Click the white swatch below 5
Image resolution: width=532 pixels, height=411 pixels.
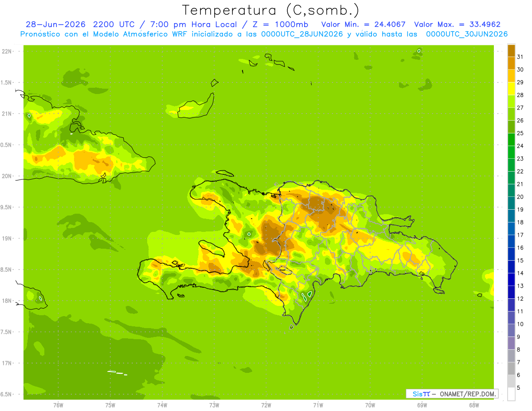coord(511,394)
